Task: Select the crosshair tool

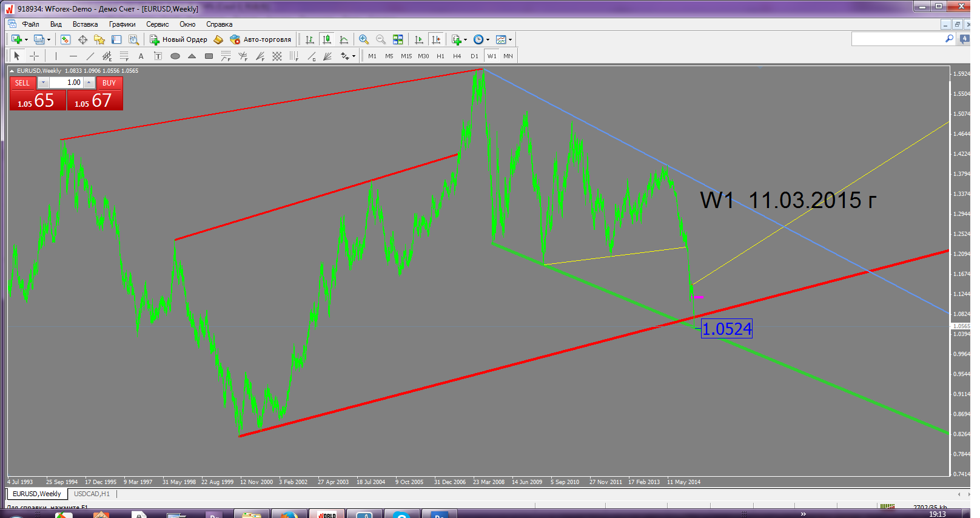Action: 35,56
